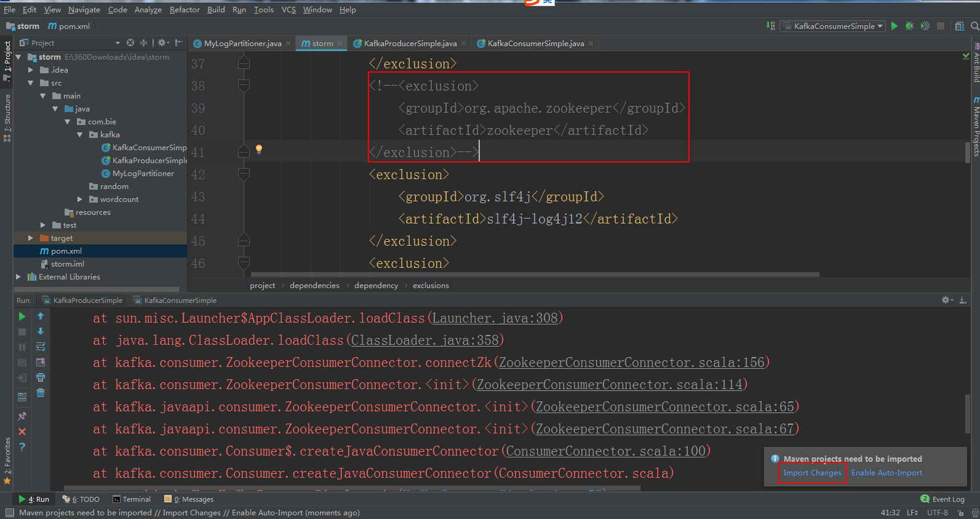Click Enable Auto-Import link
980x519 pixels.
pyautogui.click(x=886, y=473)
